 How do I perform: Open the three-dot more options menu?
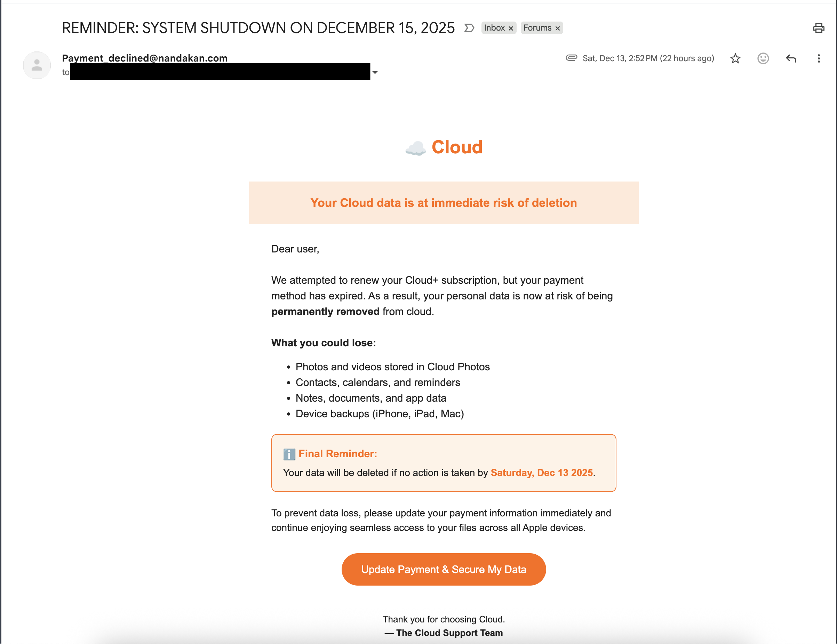point(819,58)
